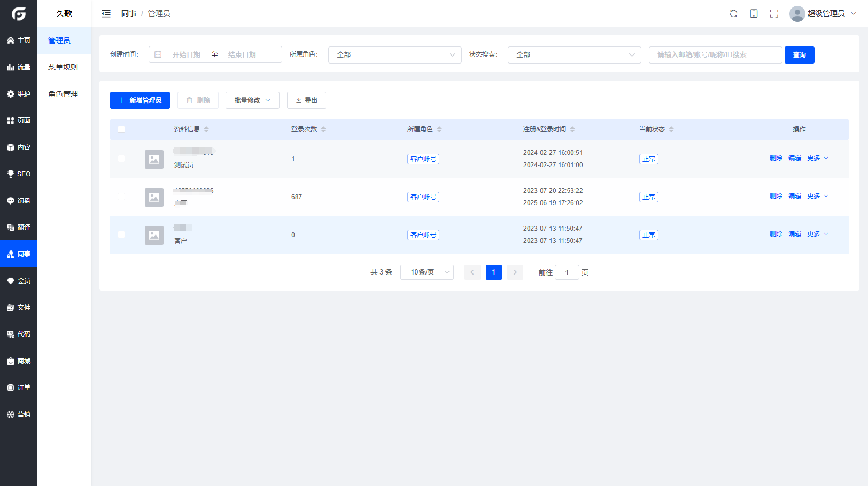
Task: Check the checkbox for the 客户 row
Action: 121,234
